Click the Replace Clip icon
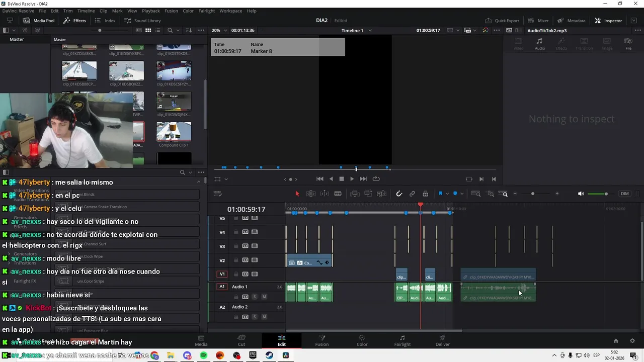This screenshot has height=362, width=644. (381, 194)
